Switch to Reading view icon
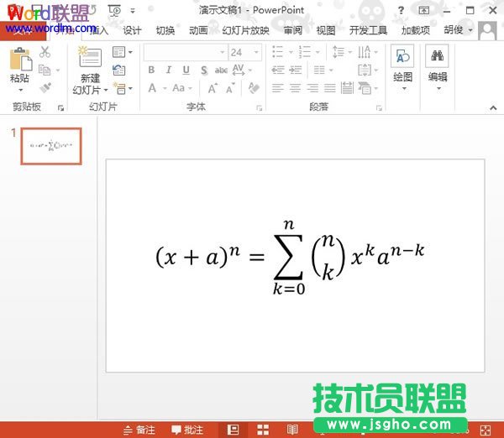Image resolution: width=504 pixels, height=438 pixels. point(292,430)
